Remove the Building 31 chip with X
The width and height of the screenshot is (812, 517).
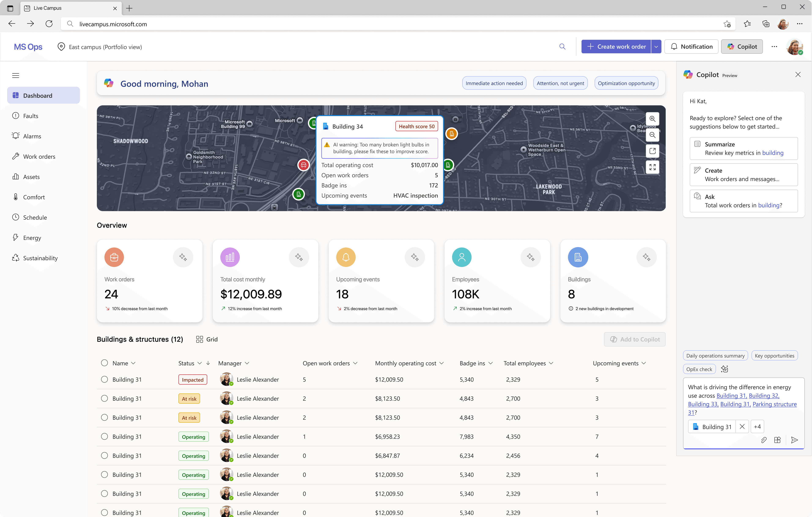(742, 427)
